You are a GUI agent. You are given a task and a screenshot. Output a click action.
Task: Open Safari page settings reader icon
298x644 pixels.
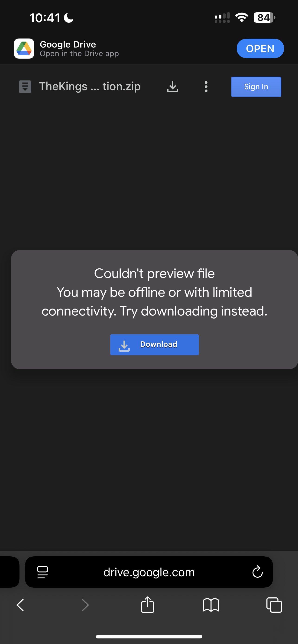42,572
